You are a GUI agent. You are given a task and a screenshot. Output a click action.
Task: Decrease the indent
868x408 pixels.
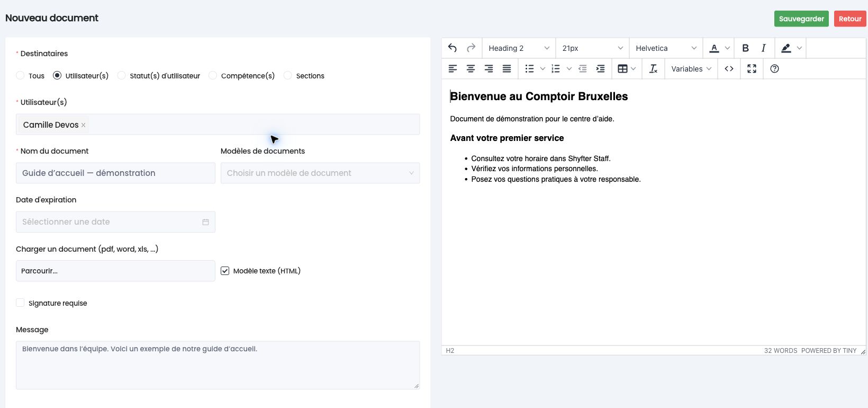tap(583, 69)
